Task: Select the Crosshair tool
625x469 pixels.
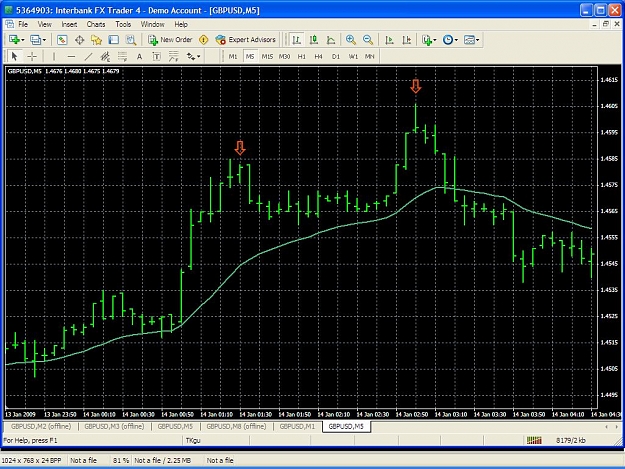Action: (x=32, y=57)
